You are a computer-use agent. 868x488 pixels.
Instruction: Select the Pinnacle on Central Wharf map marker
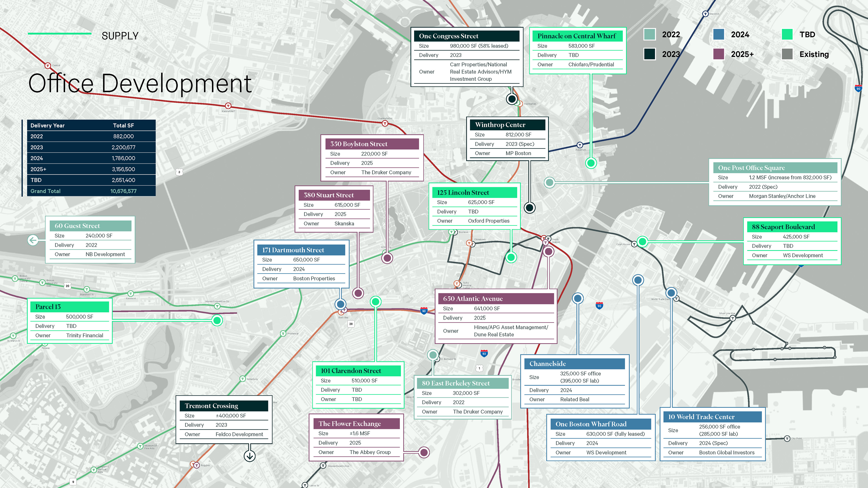[591, 163]
